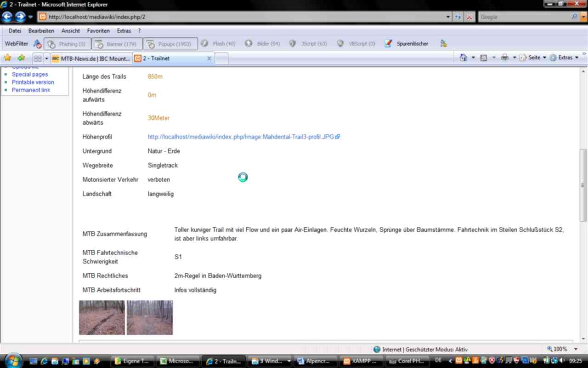The image size is (588, 368).
Task: Open the first trail photo thumbnail
Action: 102,317
